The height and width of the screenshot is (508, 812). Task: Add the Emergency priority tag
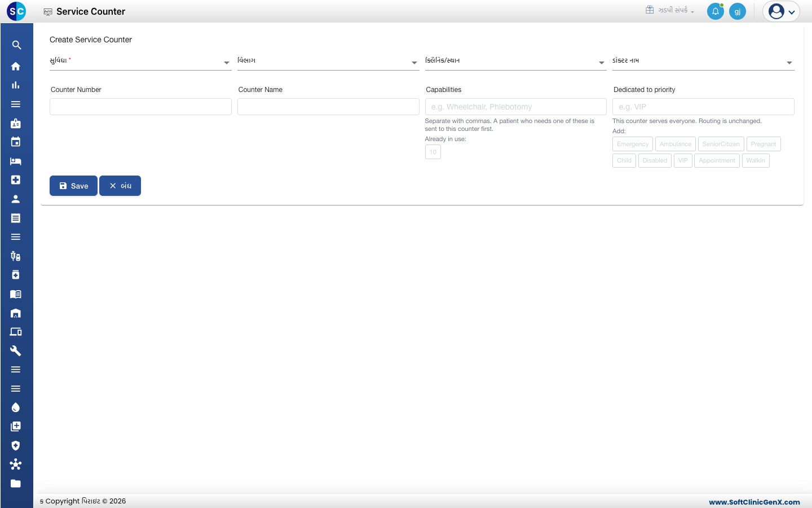tap(633, 144)
